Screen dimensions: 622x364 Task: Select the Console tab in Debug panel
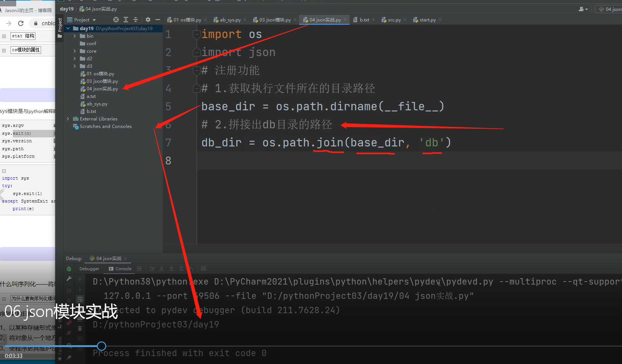pos(120,269)
